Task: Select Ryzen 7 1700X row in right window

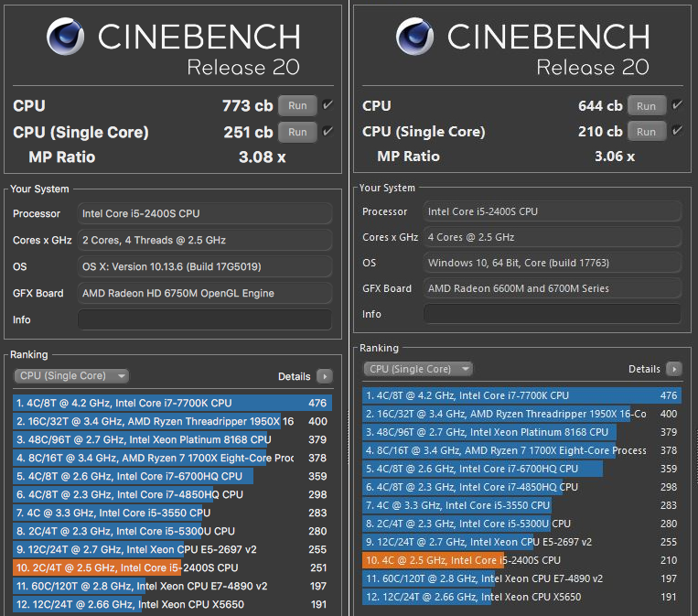Action: pos(521,450)
